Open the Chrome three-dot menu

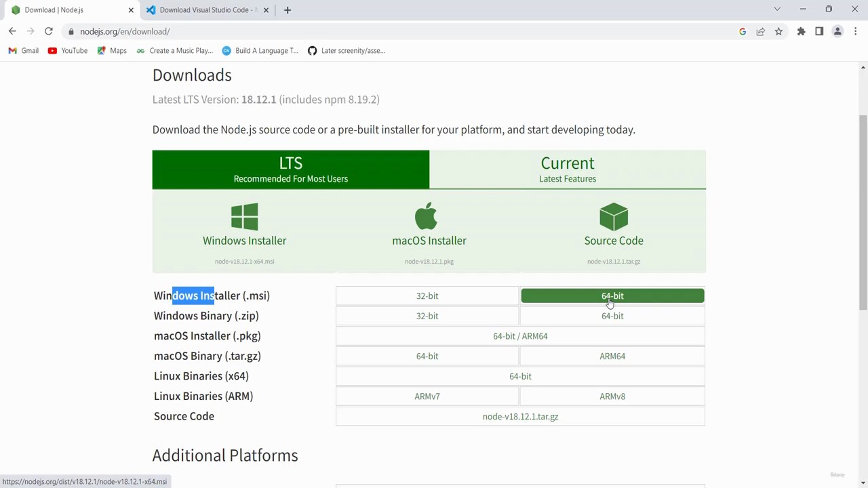coord(855,31)
